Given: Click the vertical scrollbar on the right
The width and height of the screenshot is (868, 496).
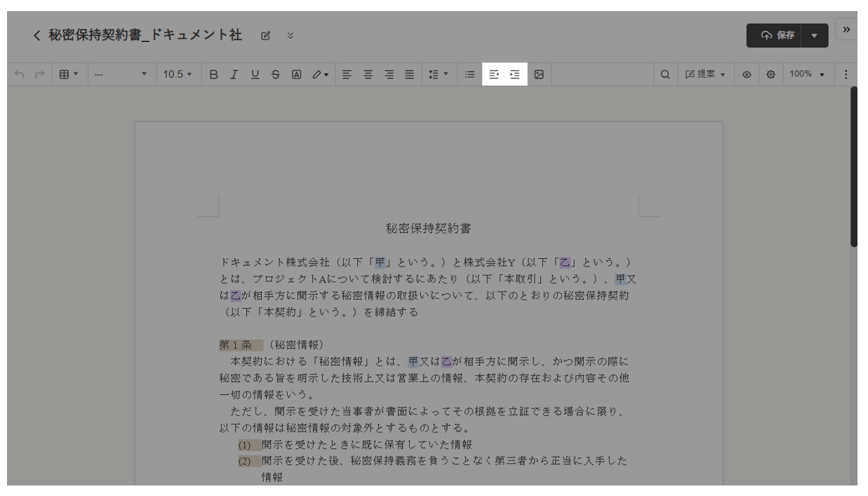Looking at the screenshot, I should 853,168.
